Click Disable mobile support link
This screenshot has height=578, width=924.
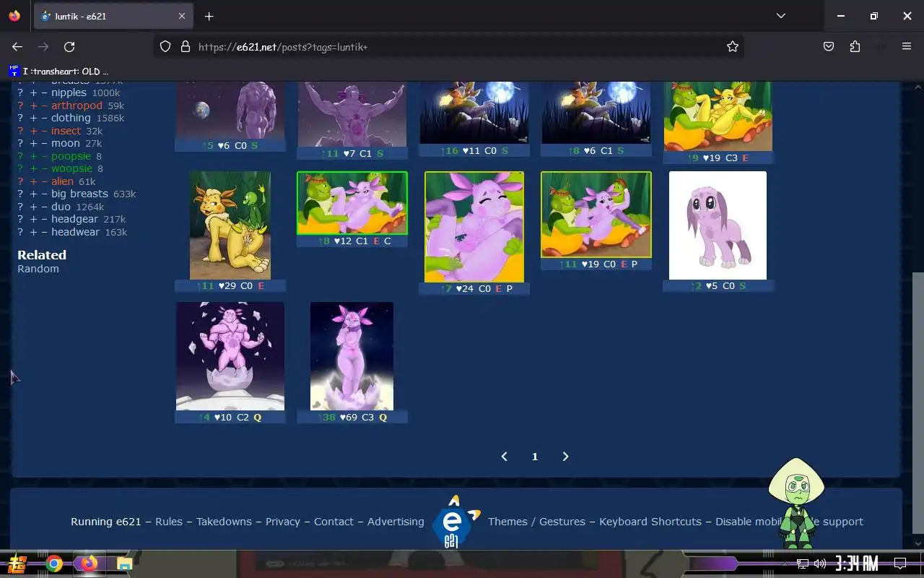(x=789, y=522)
